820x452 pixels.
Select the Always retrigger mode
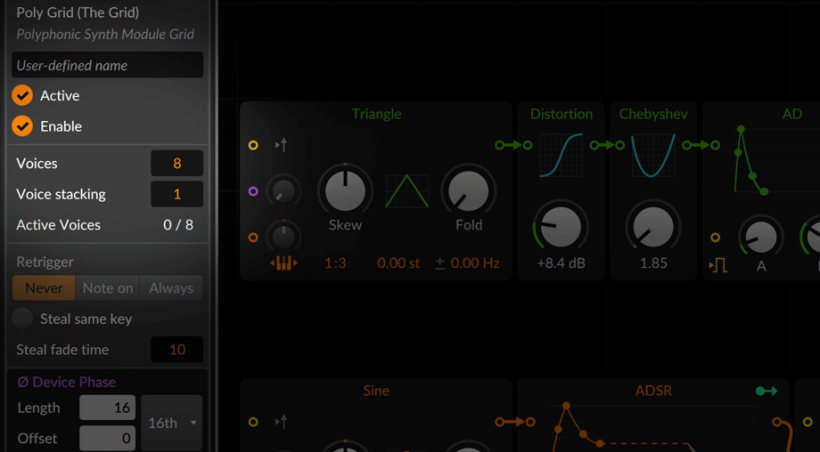coord(171,288)
